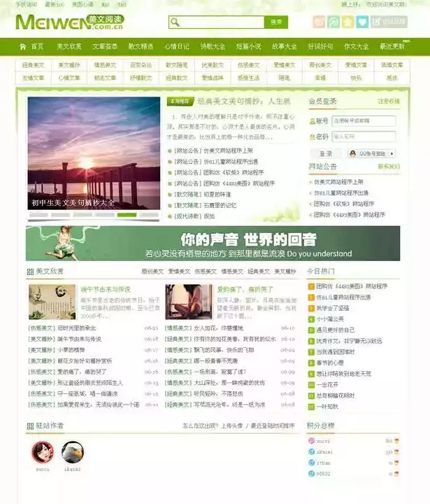Click the green 搜索 search button
The height and width of the screenshot is (504, 430).
[276, 22]
